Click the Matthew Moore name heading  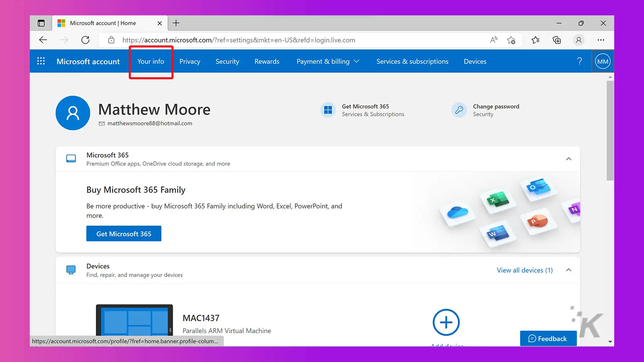pyautogui.click(x=154, y=109)
